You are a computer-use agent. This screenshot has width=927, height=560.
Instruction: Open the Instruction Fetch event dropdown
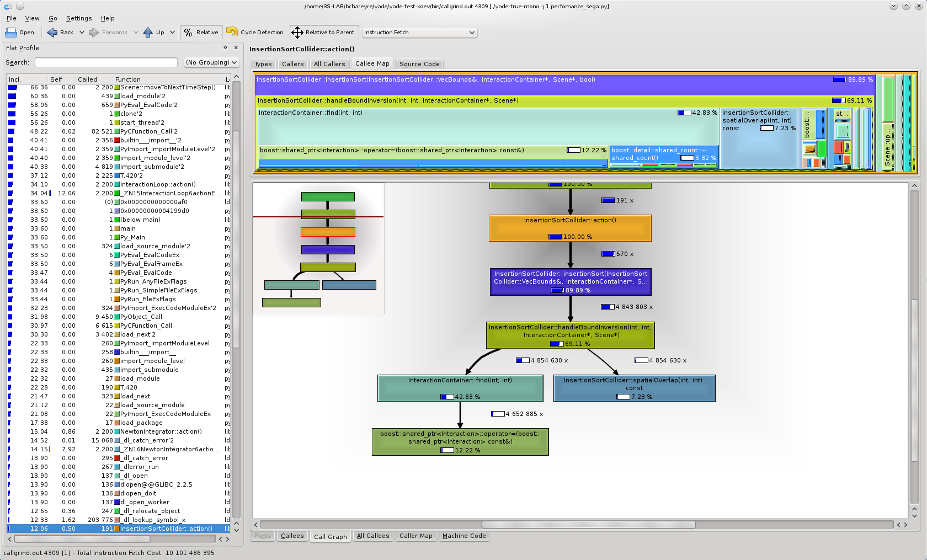point(419,33)
